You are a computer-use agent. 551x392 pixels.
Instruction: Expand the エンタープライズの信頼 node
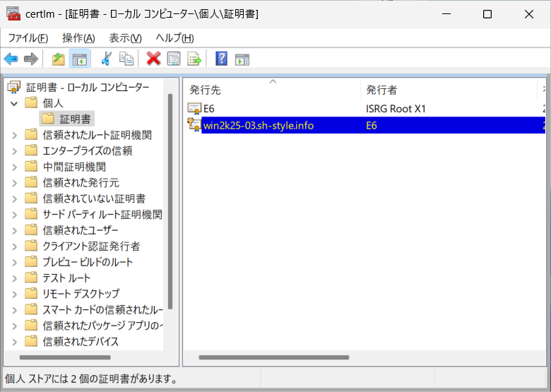[14, 151]
